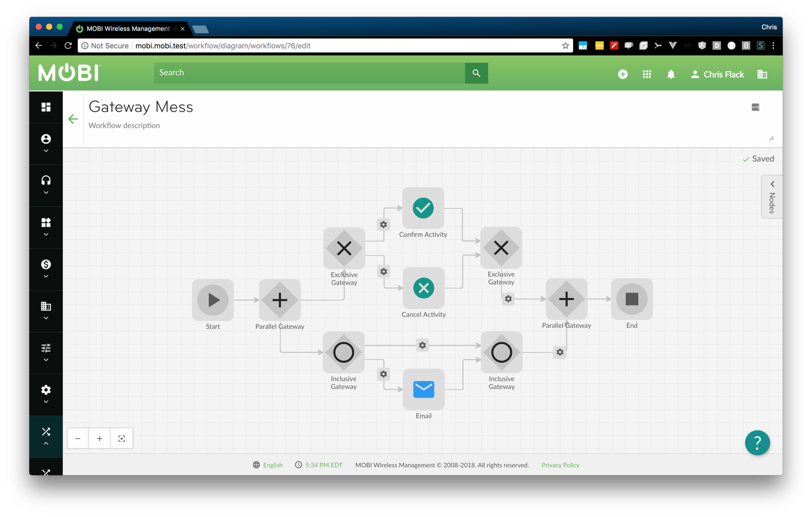Open the dashboard sidebar item
This screenshot has height=517, width=812.
coord(46,107)
